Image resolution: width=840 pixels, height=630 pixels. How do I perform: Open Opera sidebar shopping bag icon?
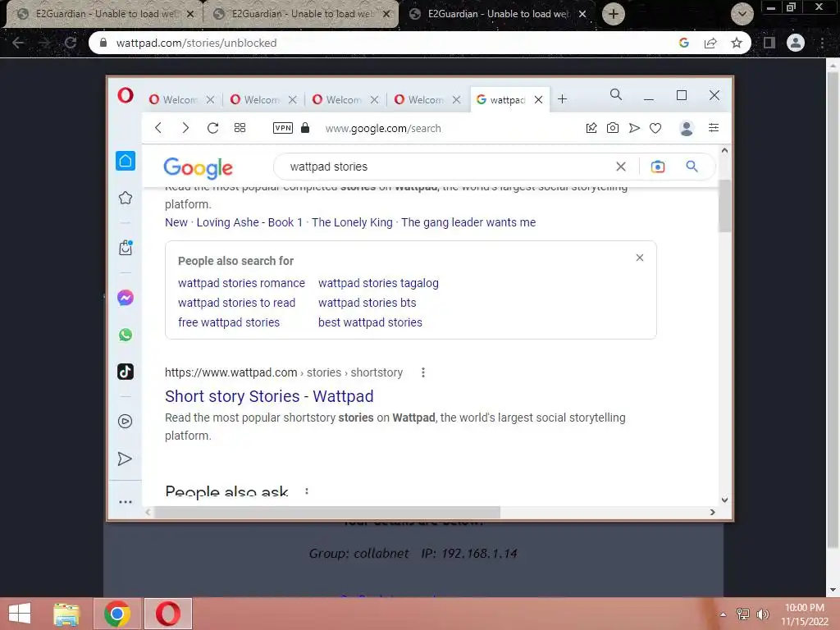(126, 248)
